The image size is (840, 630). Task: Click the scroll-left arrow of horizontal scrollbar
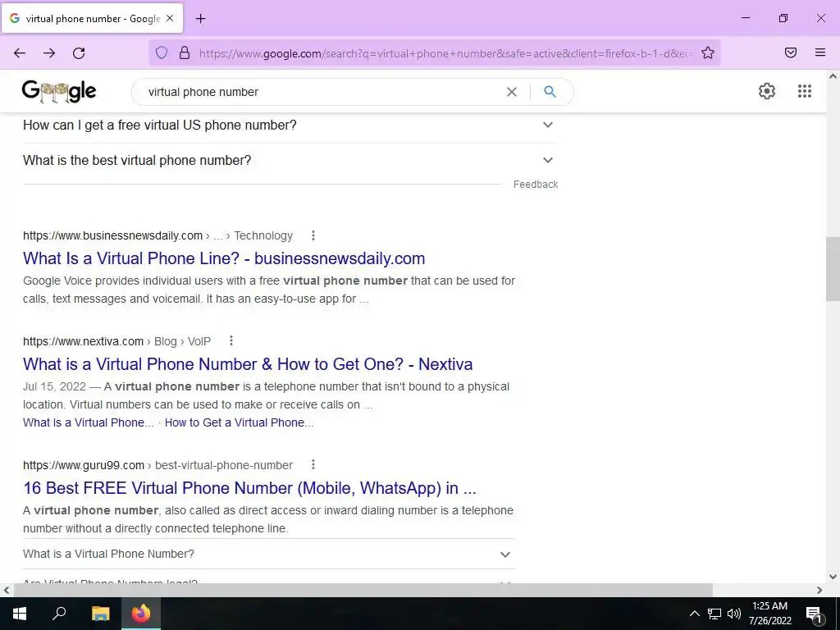[7, 590]
